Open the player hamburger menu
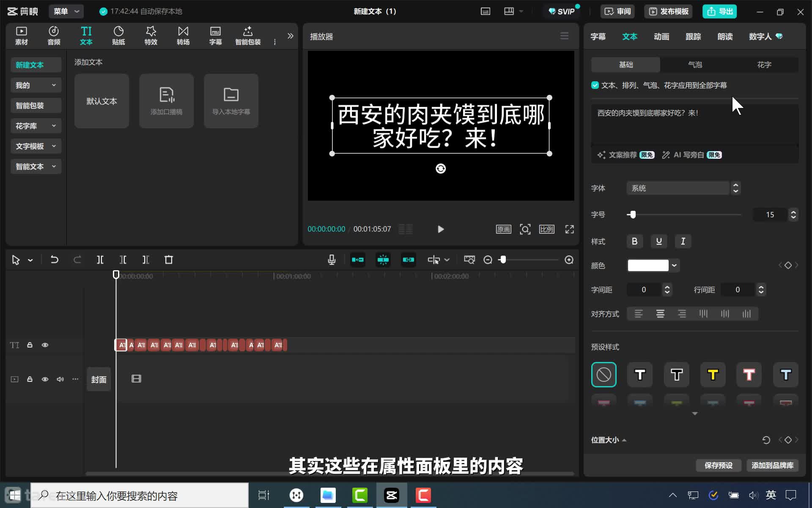This screenshot has height=508, width=812. click(x=564, y=36)
